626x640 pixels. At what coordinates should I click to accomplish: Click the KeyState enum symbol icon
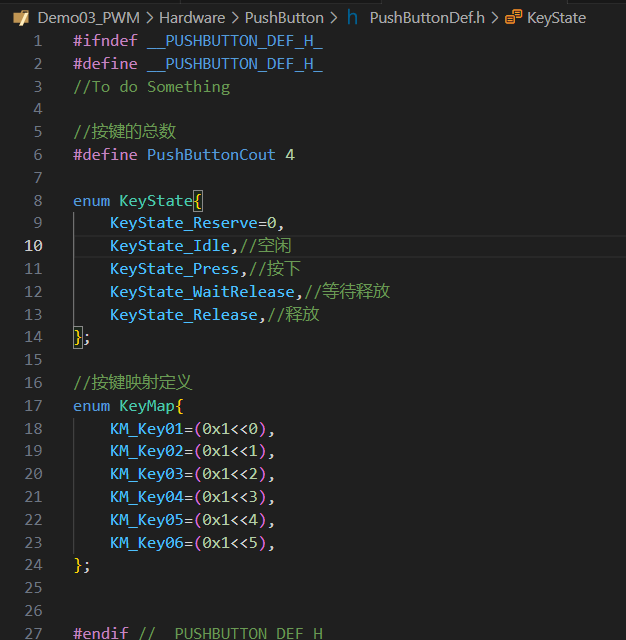[x=513, y=18]
